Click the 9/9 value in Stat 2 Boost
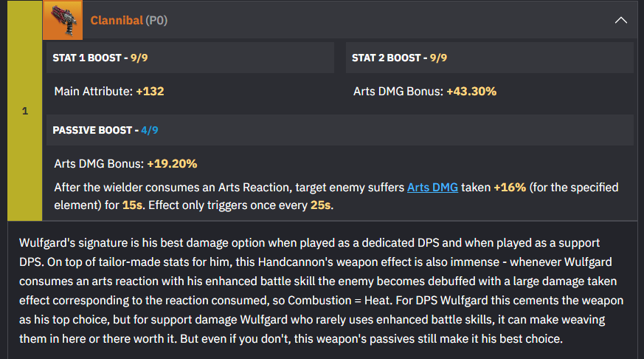The image size is (644, 359). click(x=439, y=58)
